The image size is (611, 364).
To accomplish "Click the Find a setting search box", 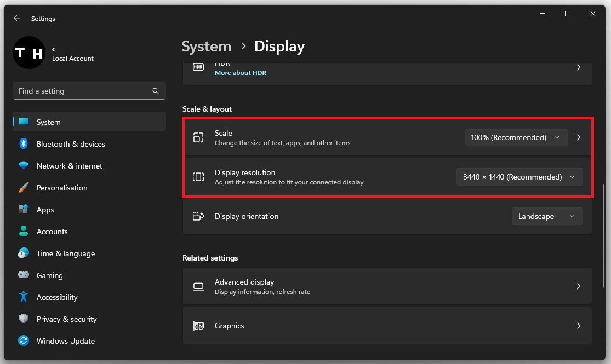I will 82,91.
